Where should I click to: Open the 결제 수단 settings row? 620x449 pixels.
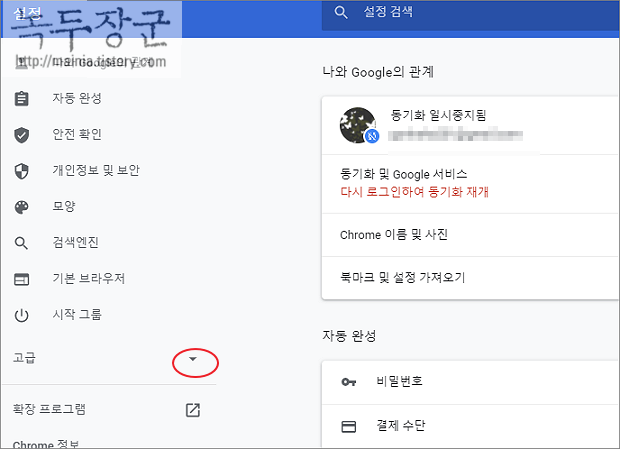470,426
